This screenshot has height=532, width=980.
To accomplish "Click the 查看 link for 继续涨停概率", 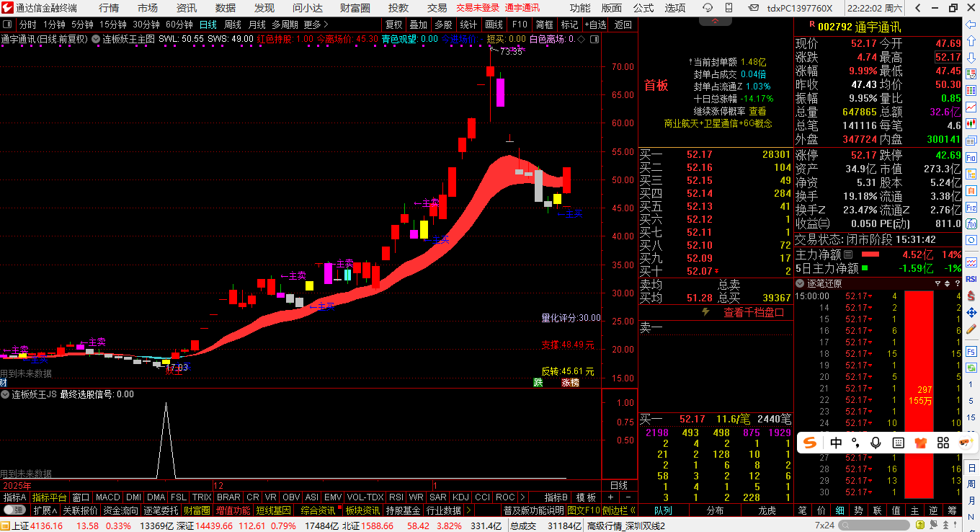I will tap(757, 112).
